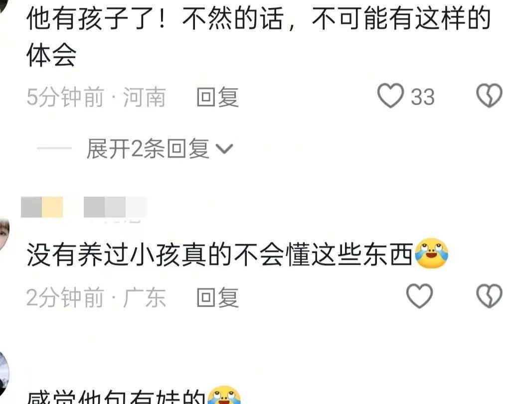Screen dimensions: 532x404
Task: Tap the emoji after 感觉他包有娃的
Action: 224,396
